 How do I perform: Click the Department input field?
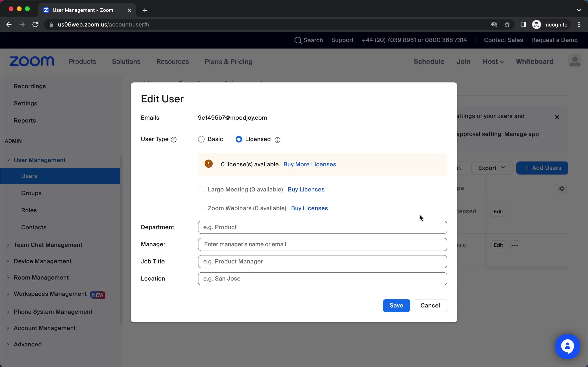322,227
